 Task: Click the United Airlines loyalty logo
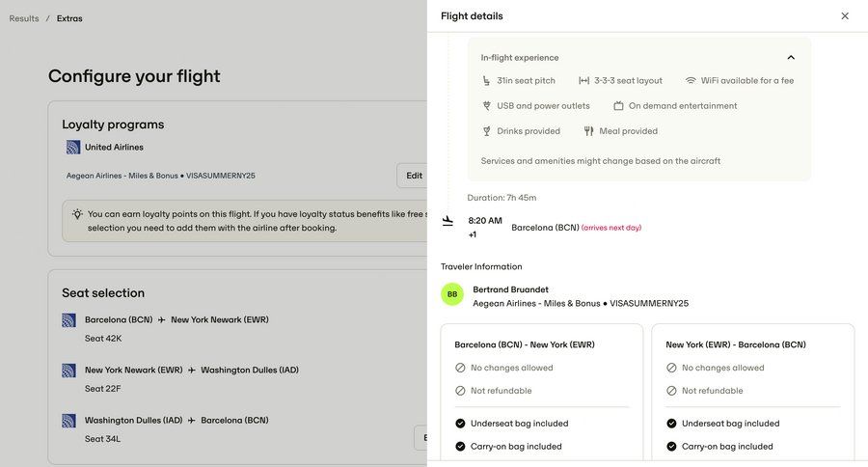[73, 148]
